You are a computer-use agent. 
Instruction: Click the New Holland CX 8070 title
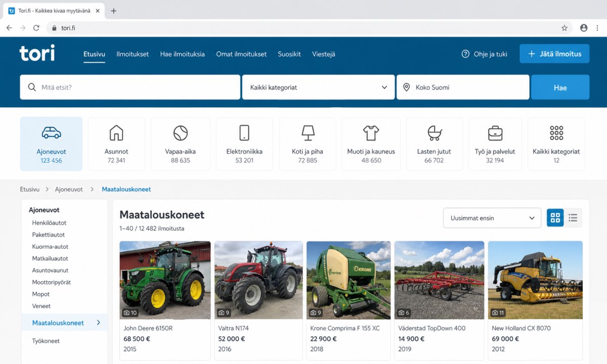(x=522, y=328)
